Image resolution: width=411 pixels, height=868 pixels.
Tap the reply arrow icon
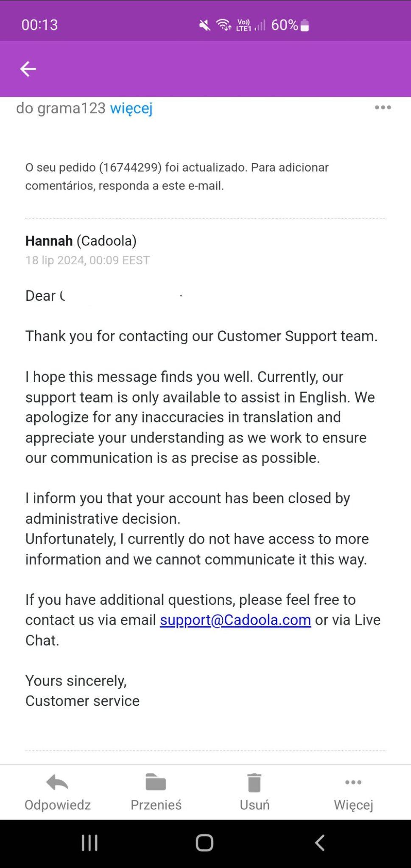tap(57, 782)
